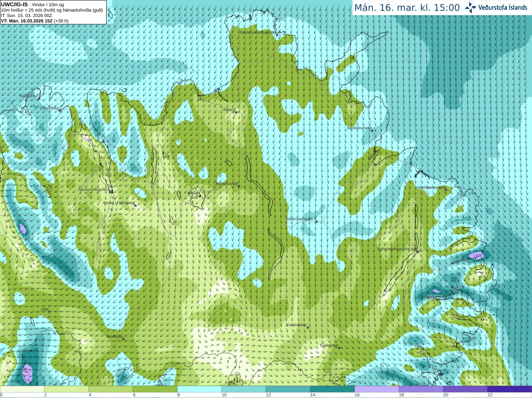This screenshot has height=398, width=532.
Task: Click the 'Mán. 16. mar. kl. 15:00' timestamp
Action: pos(407,7)
